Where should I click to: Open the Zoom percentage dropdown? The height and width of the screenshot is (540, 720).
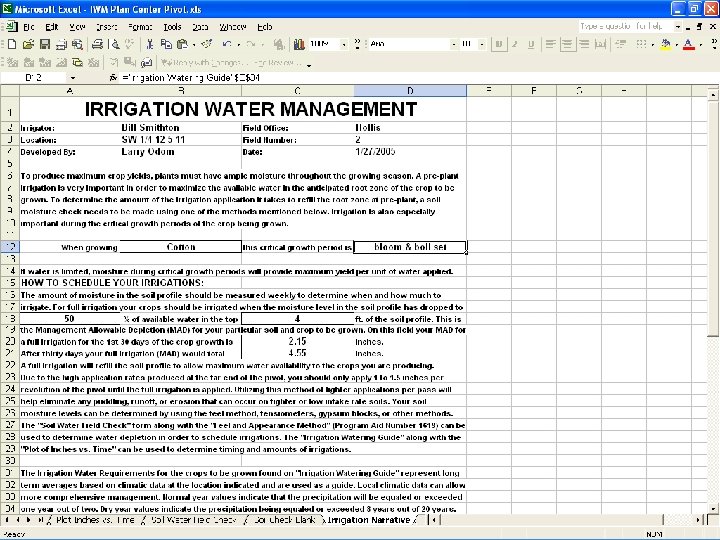(343, 45)
